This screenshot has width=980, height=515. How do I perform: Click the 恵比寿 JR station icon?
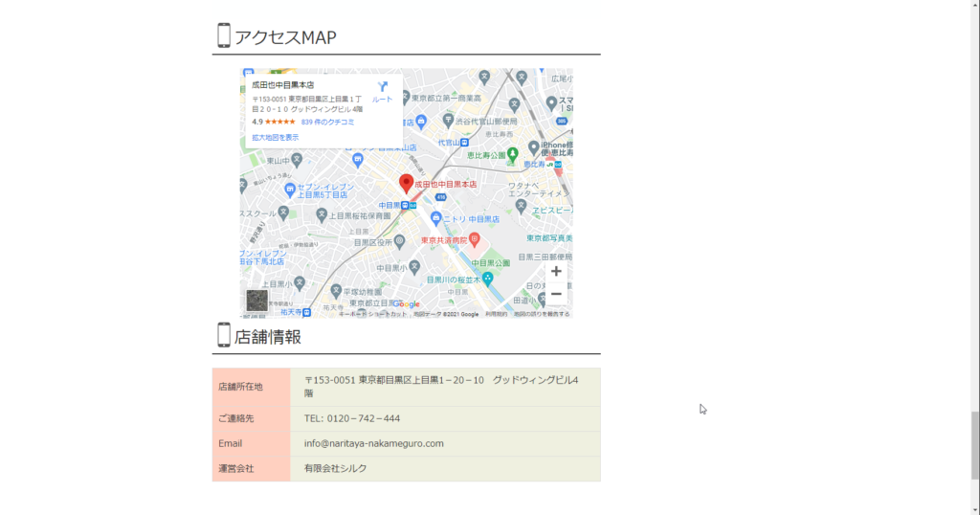(550, 165)
